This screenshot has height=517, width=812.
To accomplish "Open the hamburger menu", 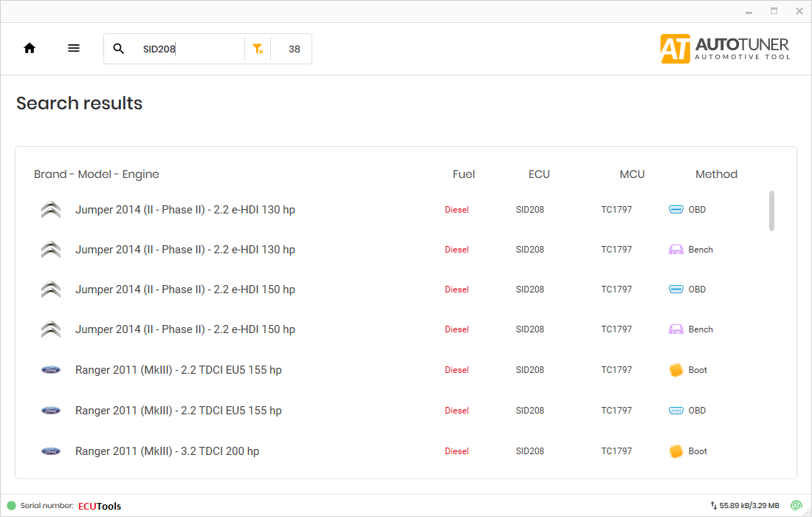I will click(74, 49).
